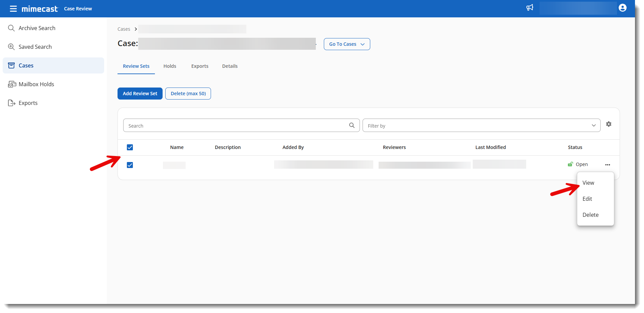The width and height of the screenshot is (644, 313).
Task: Toggle the select-all header checkbox
Action: point(130,147)
